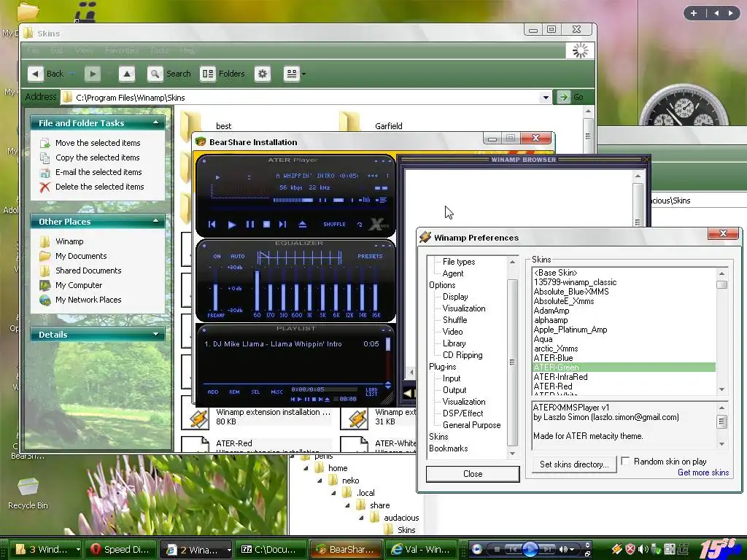Open the Get more skins link
Screen dimensions: 747x560
click(x=703, y=472)
